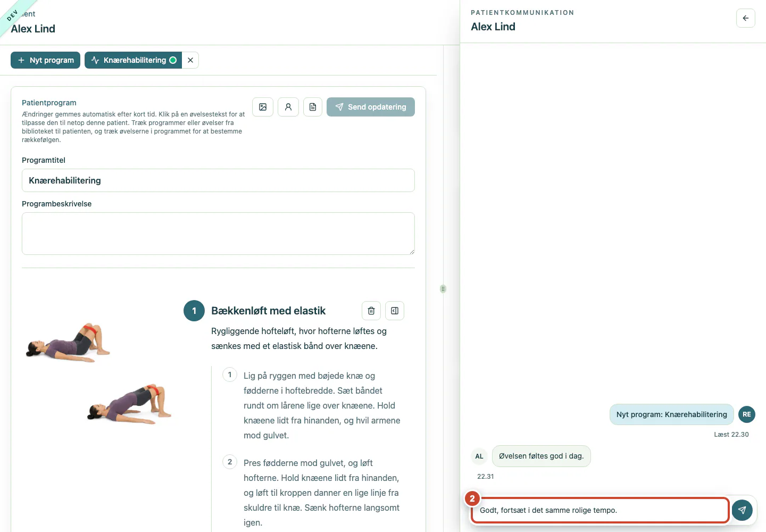Image resolution: width=766 pixels, height=532 pixels.
Task: Click the Øvelsen føltes god i dag message
Action: (x=542, y=456)
